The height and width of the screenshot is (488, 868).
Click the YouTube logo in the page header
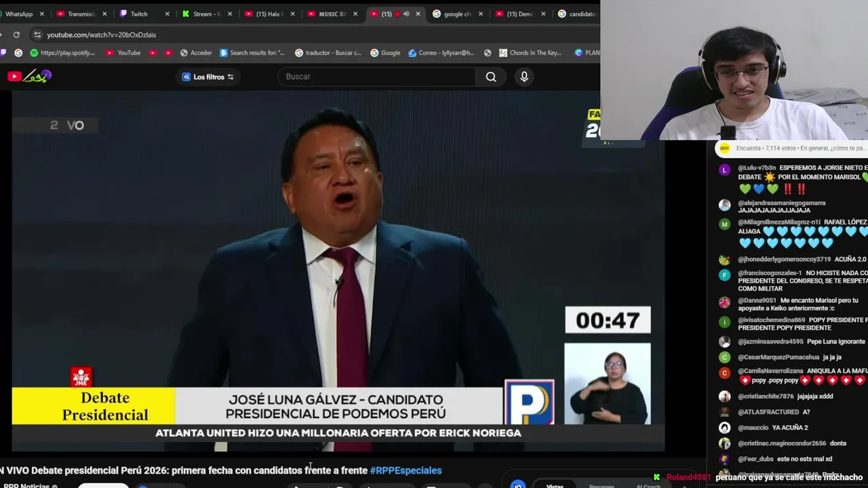28,77
